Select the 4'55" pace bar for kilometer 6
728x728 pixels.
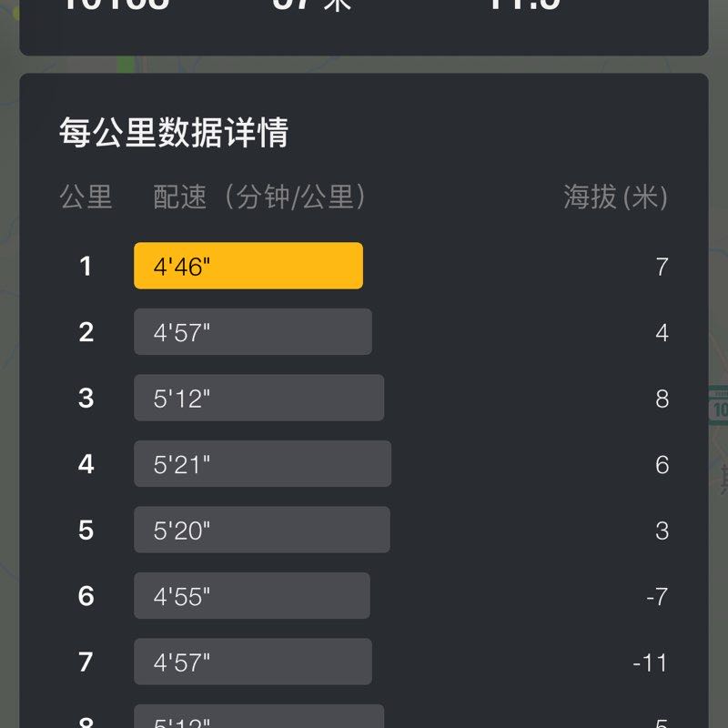coord(251,596)
